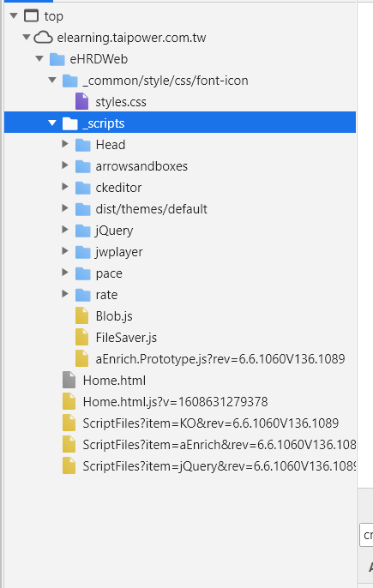The width and height of the screenshot is (373, 588).
Task: Select the rate folder label
Action: coord(106,294)
